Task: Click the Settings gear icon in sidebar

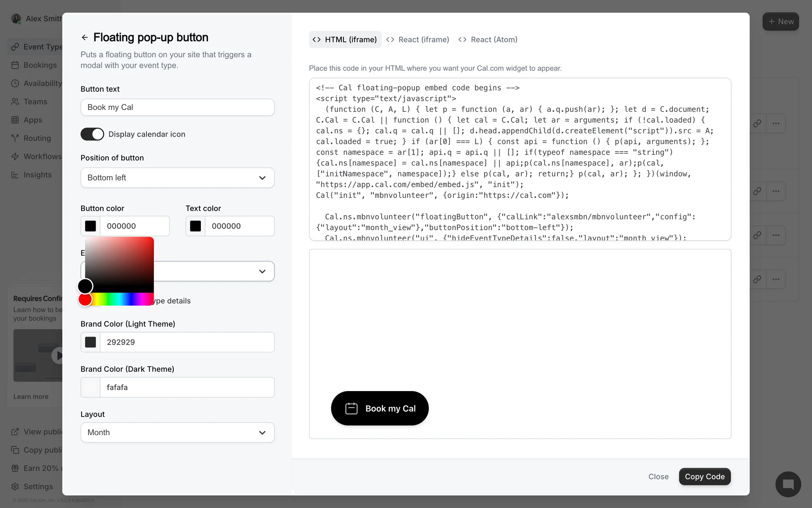Action: tap(15, 486)
